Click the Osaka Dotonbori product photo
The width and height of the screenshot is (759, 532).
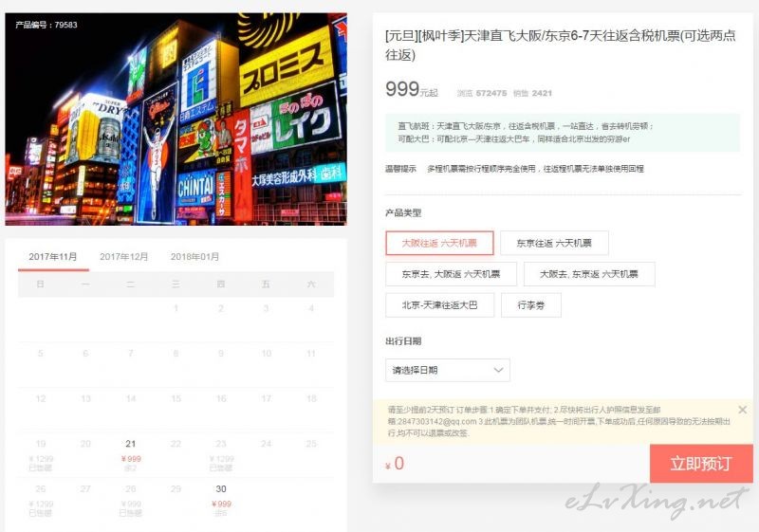176,119
